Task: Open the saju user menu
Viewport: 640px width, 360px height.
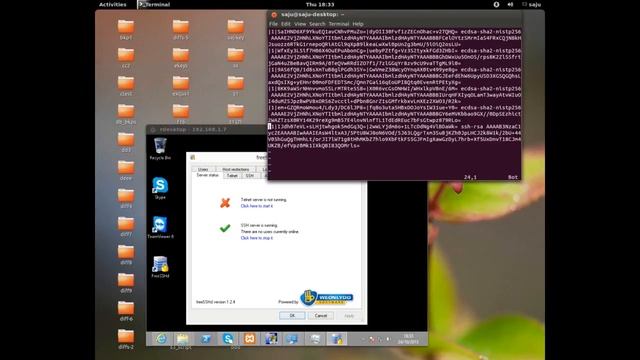Action: coord(532,4)
